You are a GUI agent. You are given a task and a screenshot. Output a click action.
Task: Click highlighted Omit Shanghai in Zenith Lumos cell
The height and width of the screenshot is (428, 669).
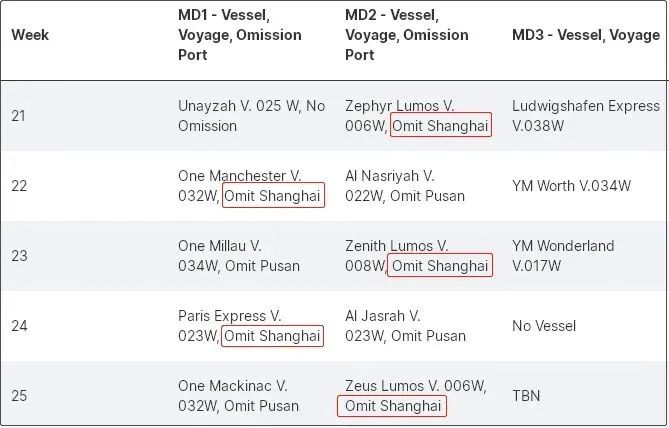pyautogui.click(x=441, y=266)
